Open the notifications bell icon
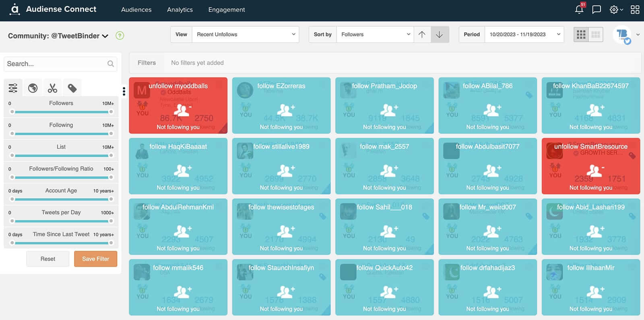The width and height of the screenshot is (644, 320). tap(579, 10)
